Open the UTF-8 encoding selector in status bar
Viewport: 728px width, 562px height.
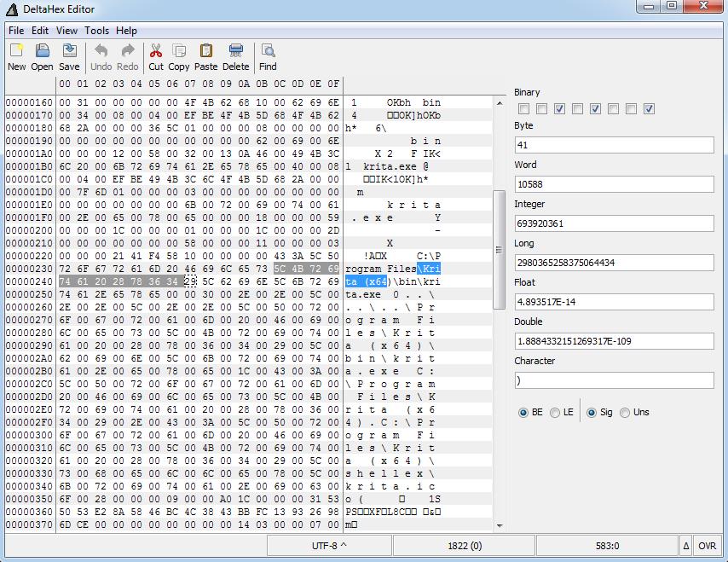pyautogui.click(x=329, y=546)
